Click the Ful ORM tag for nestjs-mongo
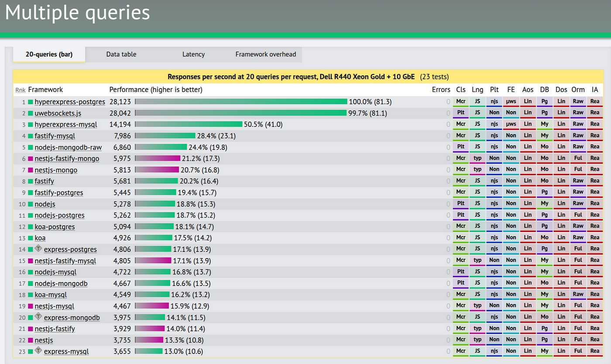 point(578,170)
